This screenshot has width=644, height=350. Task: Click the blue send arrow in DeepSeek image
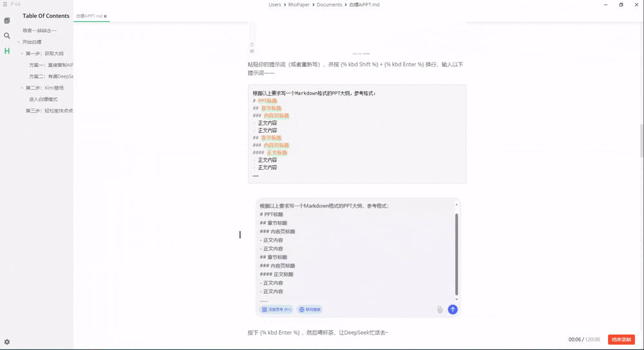pyautogui.click(x=453, y=309)
